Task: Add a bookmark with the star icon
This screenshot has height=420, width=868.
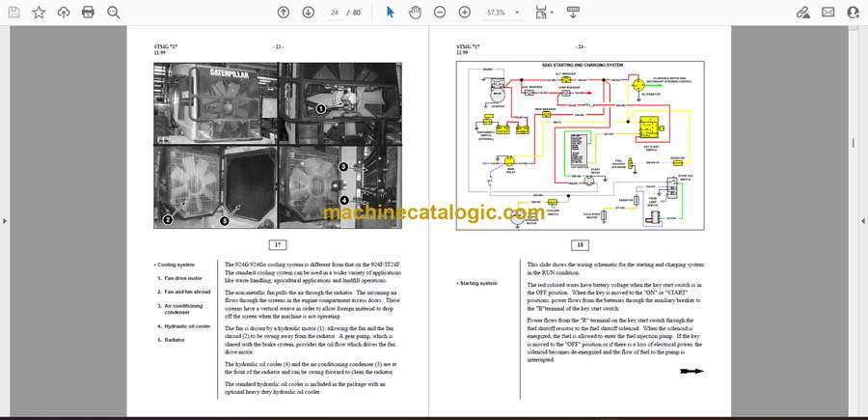Action: click(x=39, y=13)
